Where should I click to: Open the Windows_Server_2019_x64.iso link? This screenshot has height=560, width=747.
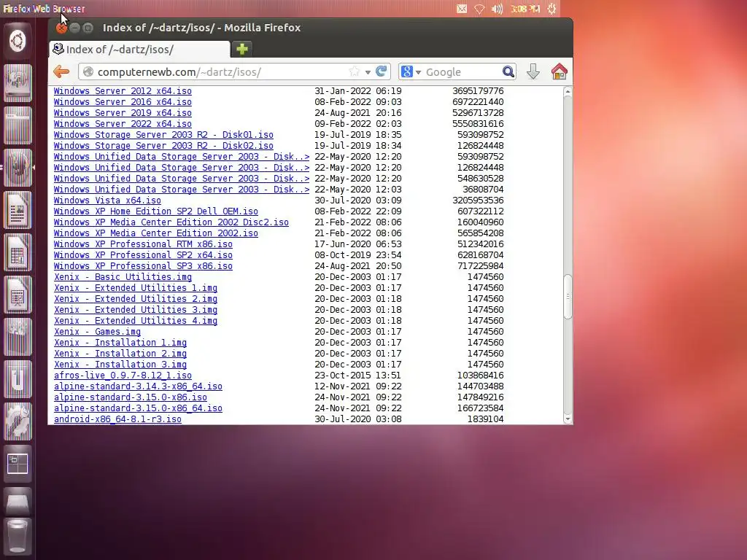tap(123, 113)
